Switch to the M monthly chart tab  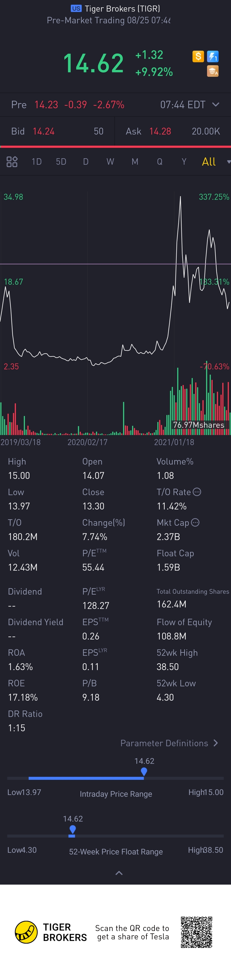pos(135,162)
